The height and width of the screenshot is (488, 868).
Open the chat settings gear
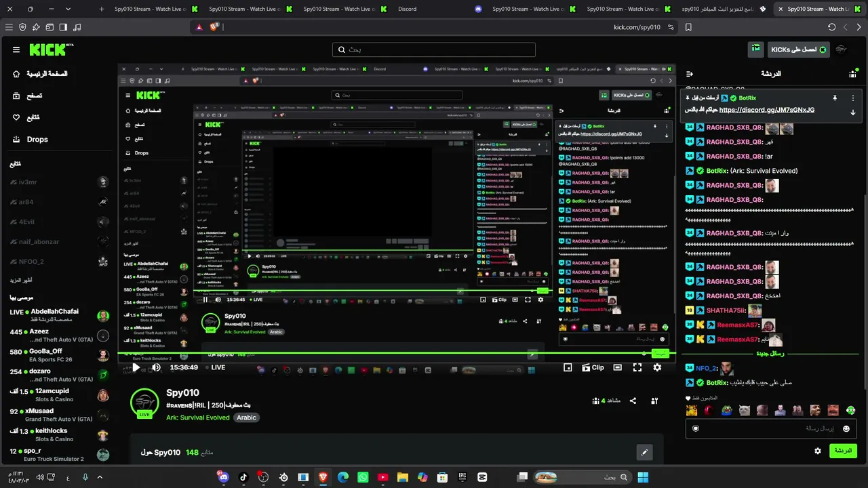(x=818, y=451)
